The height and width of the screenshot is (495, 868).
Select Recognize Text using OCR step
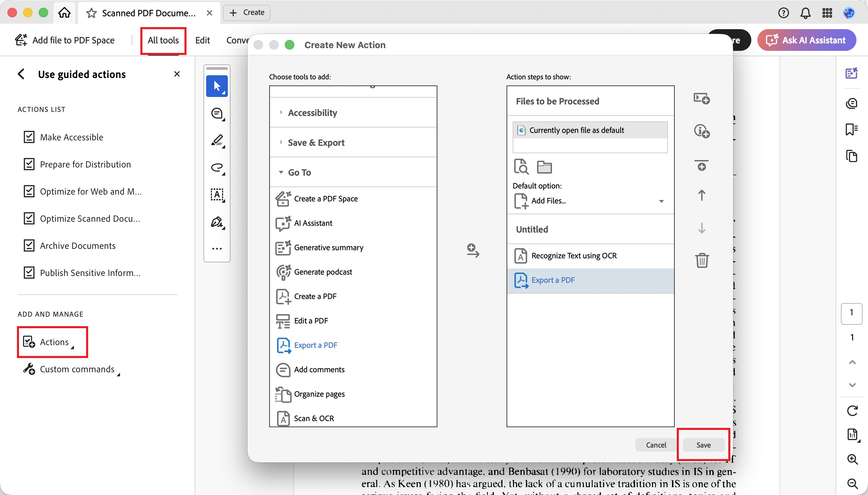pyautogui.click(x=590, y=256)
